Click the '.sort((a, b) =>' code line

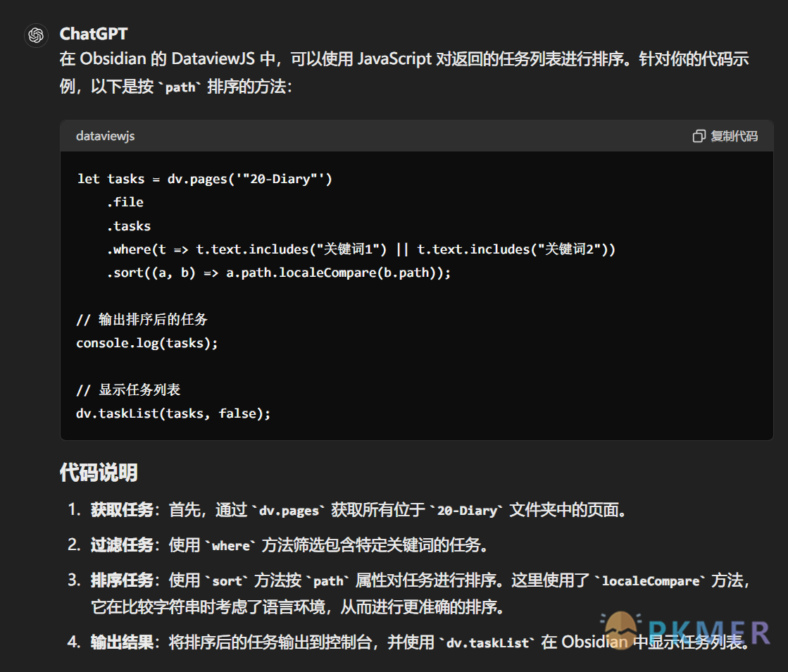279,273
